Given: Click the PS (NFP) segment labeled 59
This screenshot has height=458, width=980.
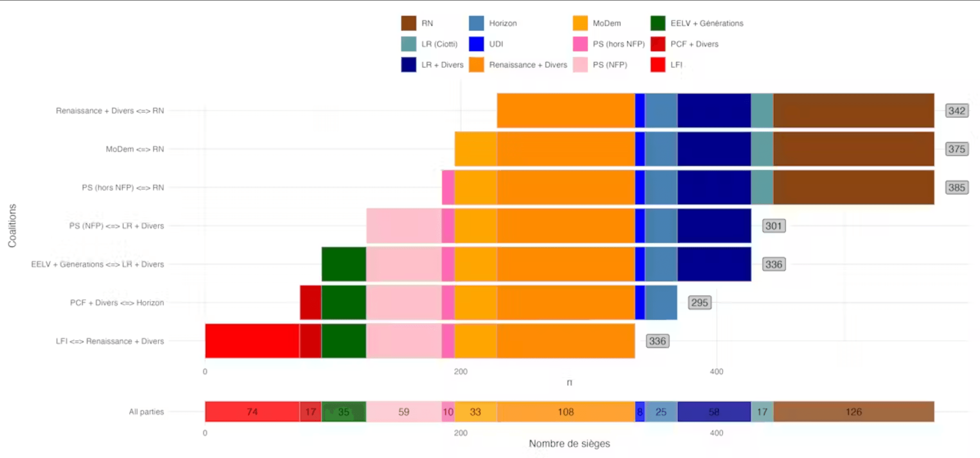Looking at the screenshot, I should click(x=404, y=412).
